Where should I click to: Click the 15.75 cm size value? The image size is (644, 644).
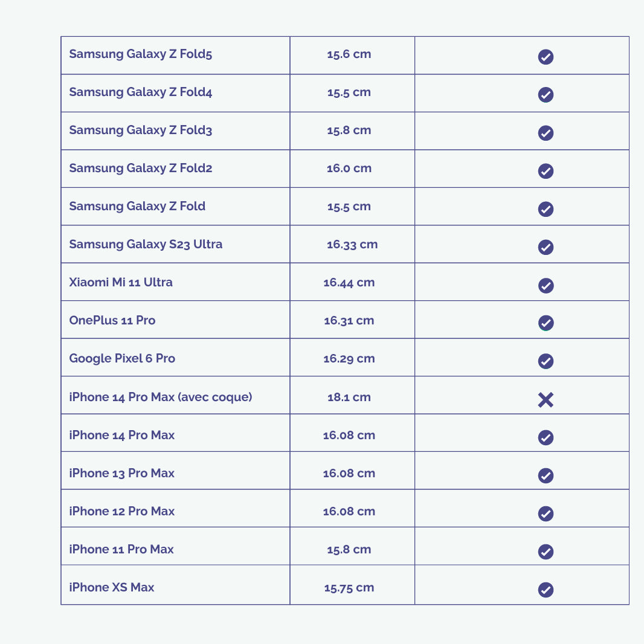click(x=349, y=588)
